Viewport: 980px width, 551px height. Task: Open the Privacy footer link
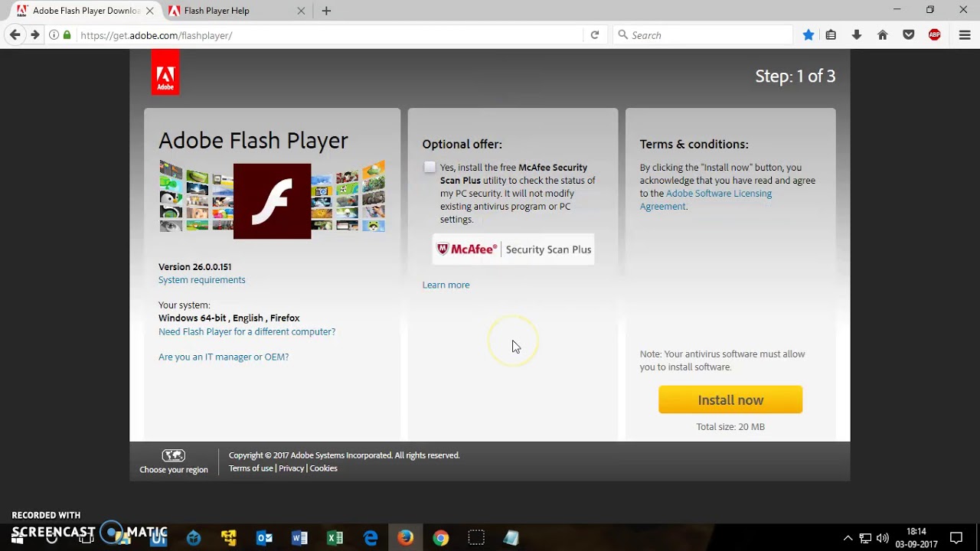291,468
